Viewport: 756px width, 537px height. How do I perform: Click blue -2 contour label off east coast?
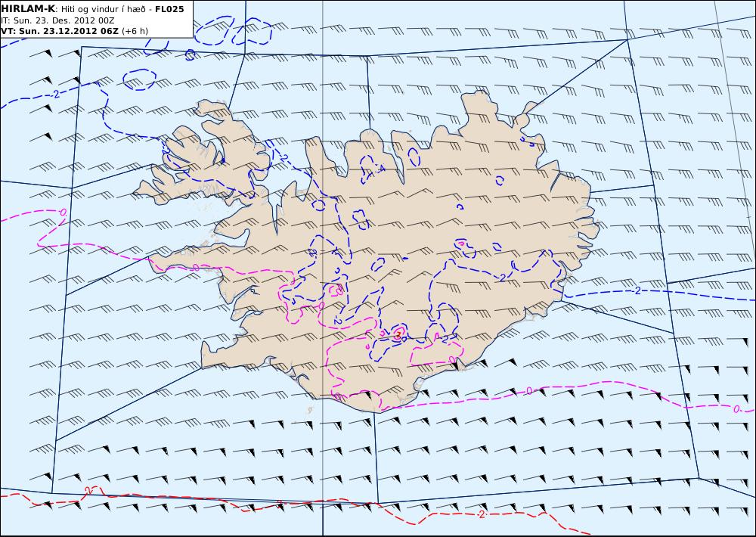(637, 290)
